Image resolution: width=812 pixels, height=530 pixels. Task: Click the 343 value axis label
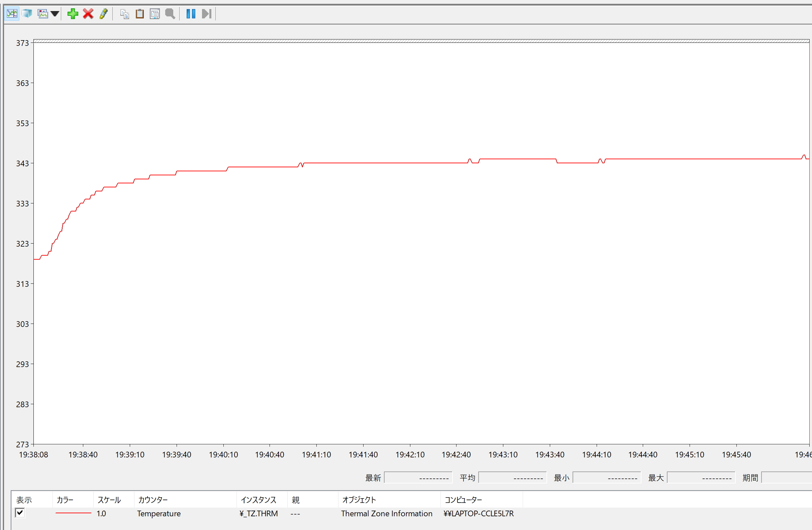[22, 164]
